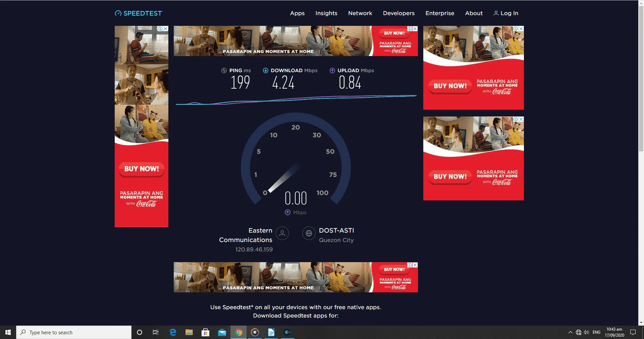Click the user icon beside Eastern Communications
The height and width of the screenshot is (339, 644).
[282, 233]
